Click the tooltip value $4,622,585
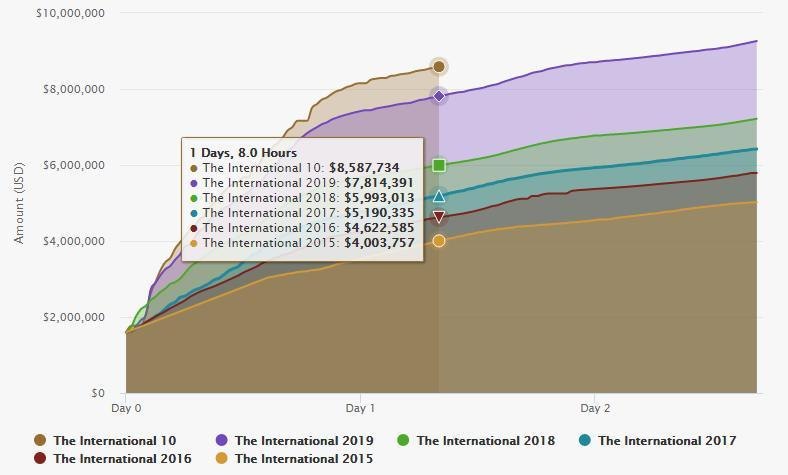Image resolution: width=788 pixels, height=475 pixels. pyautogui.click(x=379, y=228)
